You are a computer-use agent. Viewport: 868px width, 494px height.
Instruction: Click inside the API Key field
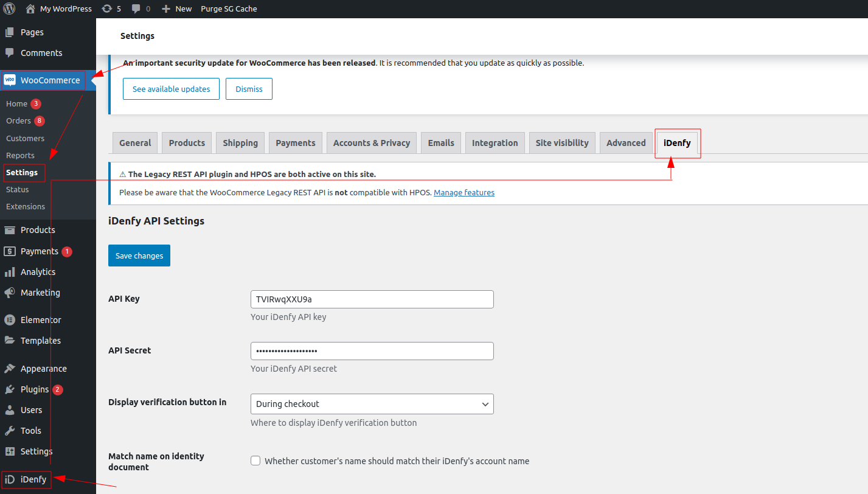(x=372, y=299)
